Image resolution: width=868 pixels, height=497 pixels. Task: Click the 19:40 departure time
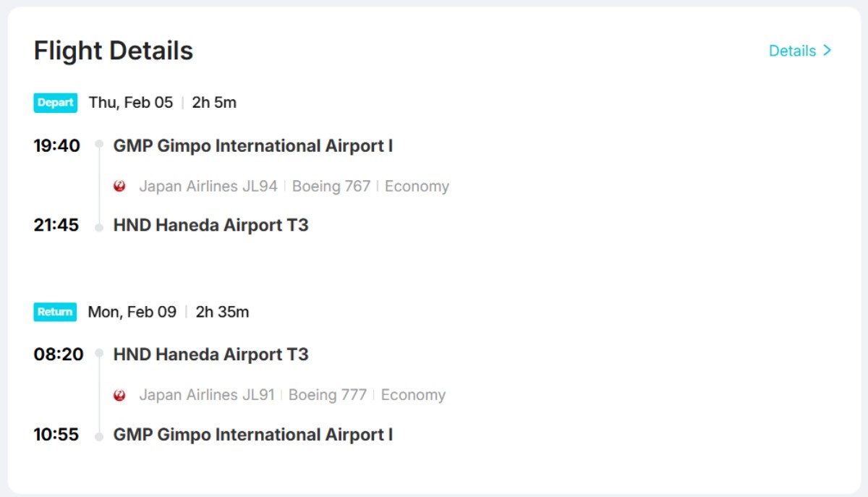[57, 145]
